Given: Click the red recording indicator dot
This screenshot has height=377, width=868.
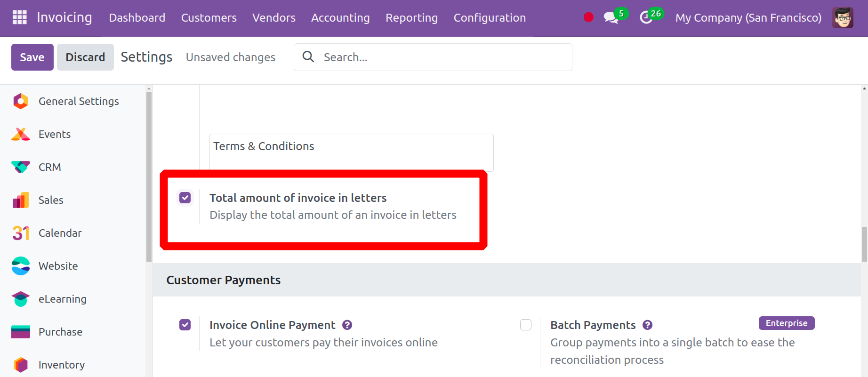Looking at the screenshot, I should point(588,17).
